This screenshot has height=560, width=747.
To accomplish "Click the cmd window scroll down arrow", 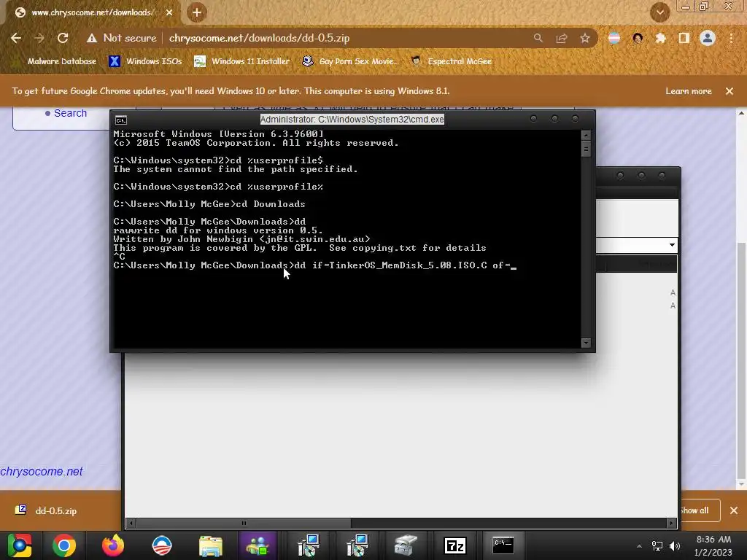I will coord(586,343).
